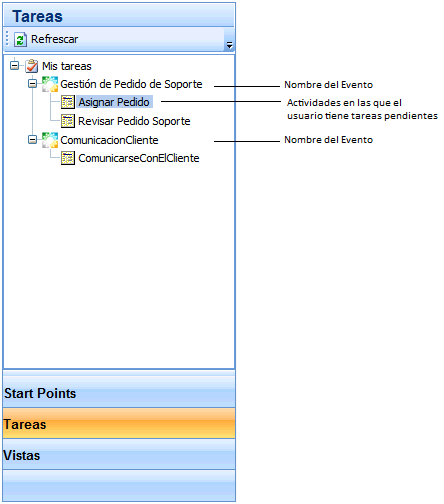This screenshot has height=504, width=444.
Task: Click the ComunicarseConElCliente form icon
Action: coord(68,158)
